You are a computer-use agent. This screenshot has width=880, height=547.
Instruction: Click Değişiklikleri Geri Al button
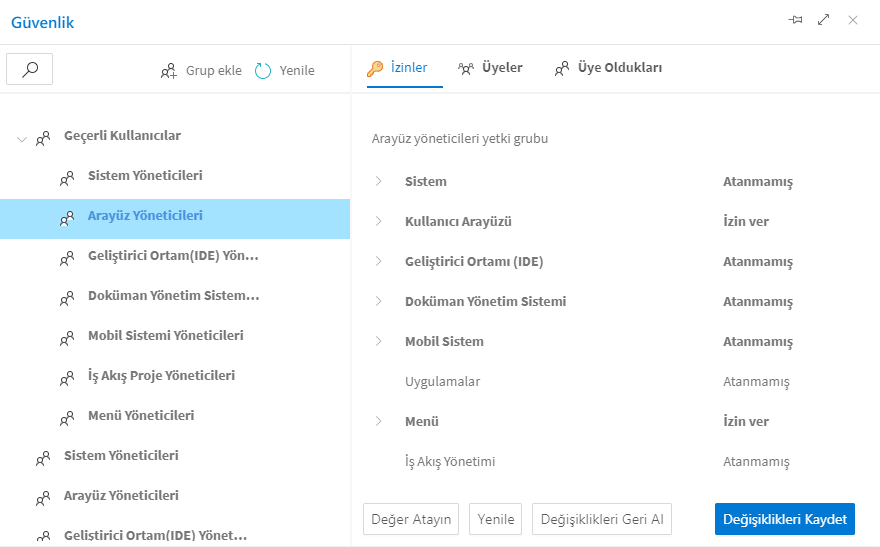[x=601, y=519]
